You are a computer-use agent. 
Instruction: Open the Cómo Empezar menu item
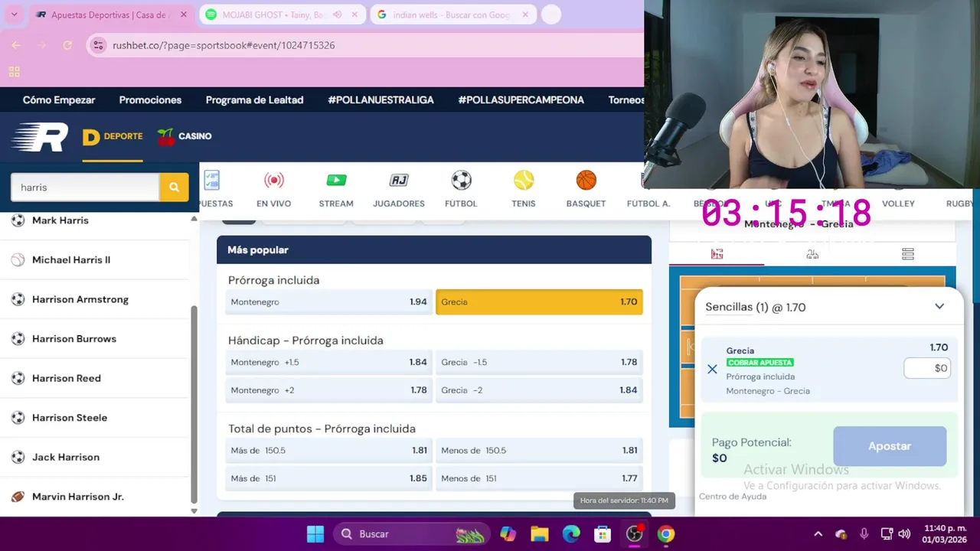[x=59, y=100]
